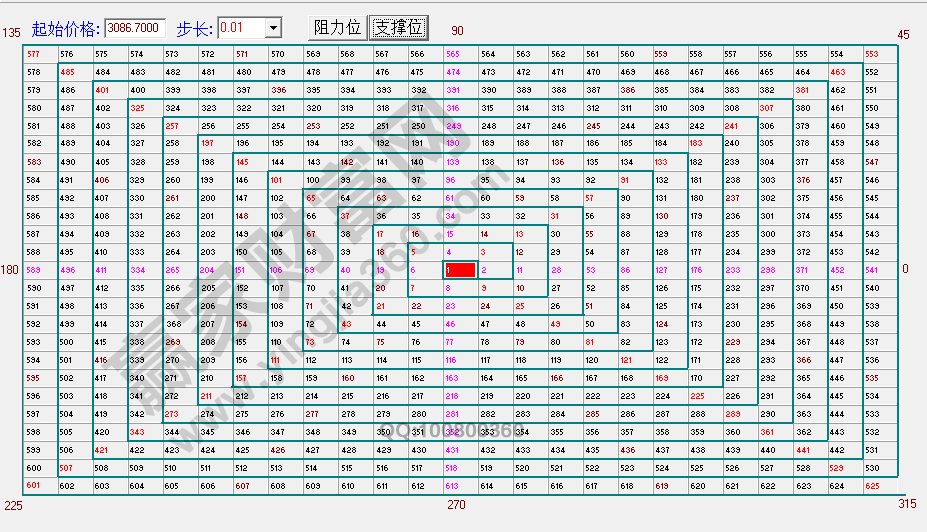Click the 90 degree angle label
The width and height of the screenshot is (927, 532).
(x=457, y=33)
